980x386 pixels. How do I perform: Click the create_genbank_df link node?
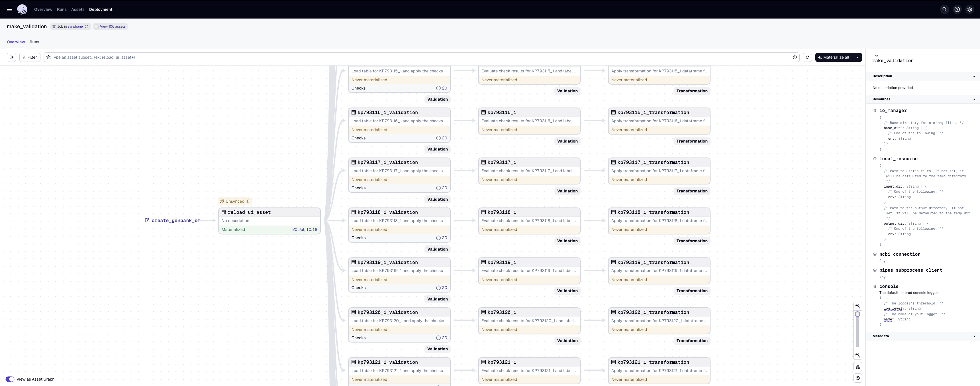[175, 220]
